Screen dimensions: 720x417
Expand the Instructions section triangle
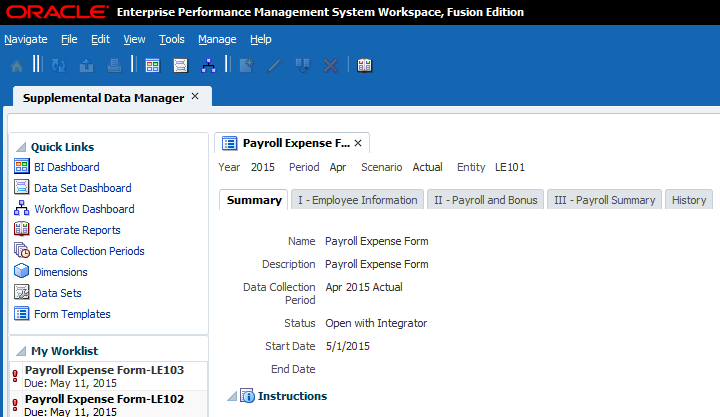(232, 396)
